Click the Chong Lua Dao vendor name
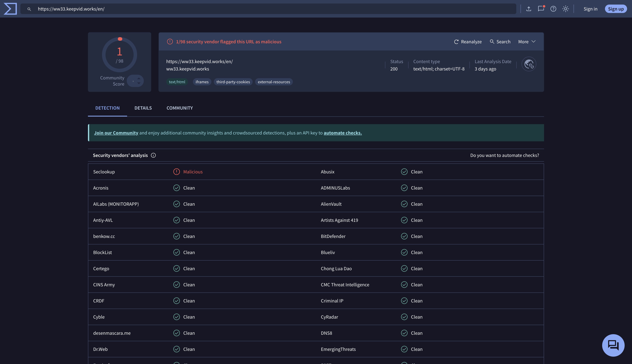Viewport: 632px width, 364px height. coord(336,268)
